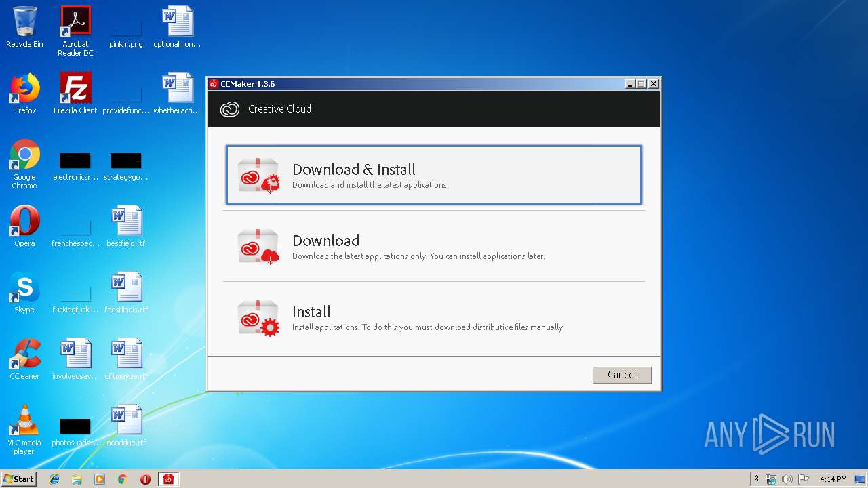
Task: Open Action Center flag tray icon
Action: point(803,479)
